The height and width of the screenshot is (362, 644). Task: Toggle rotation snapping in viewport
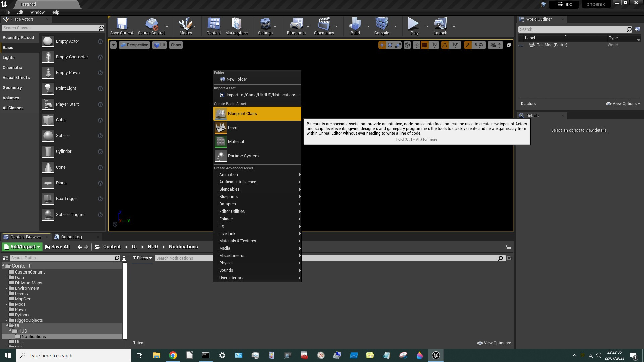(x=445, y=45)
